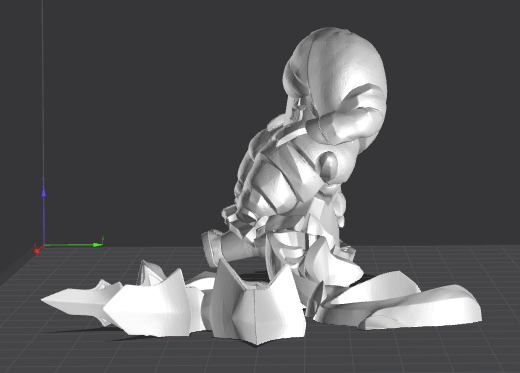The height and width of the screenshot is (373, 520).
Task: Click the large angular shard in front center
Action: (x=258, y=302)
